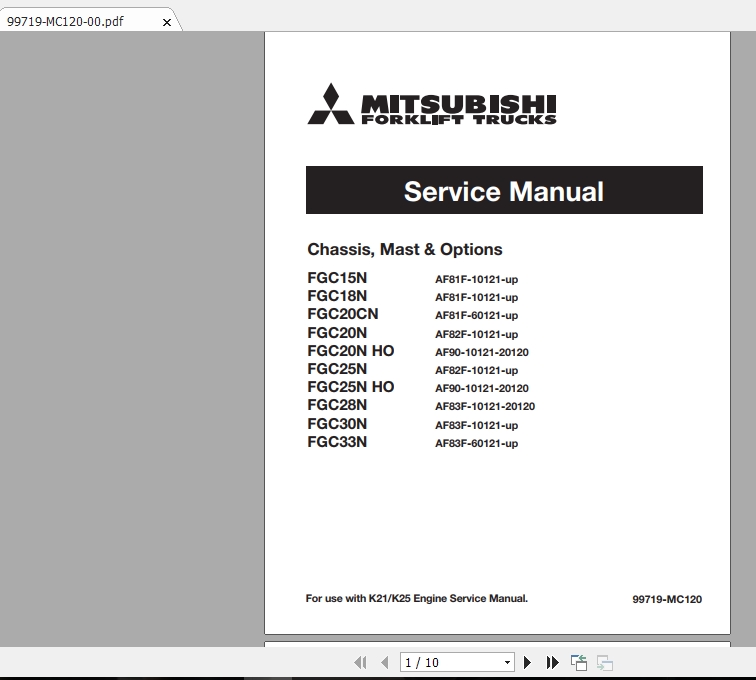Click serial AF82F-10121-up beside FGC20N

coord(476,334)
